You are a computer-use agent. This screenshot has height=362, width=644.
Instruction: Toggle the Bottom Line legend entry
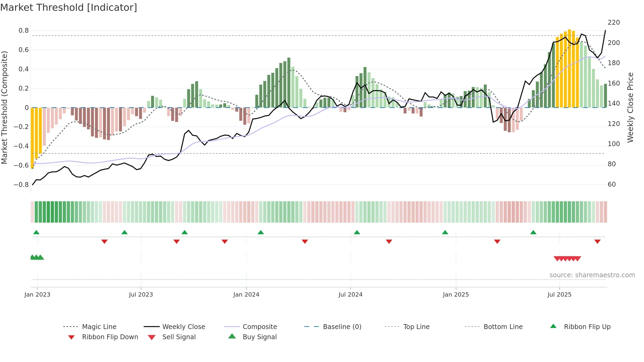(x=494, y=327)
